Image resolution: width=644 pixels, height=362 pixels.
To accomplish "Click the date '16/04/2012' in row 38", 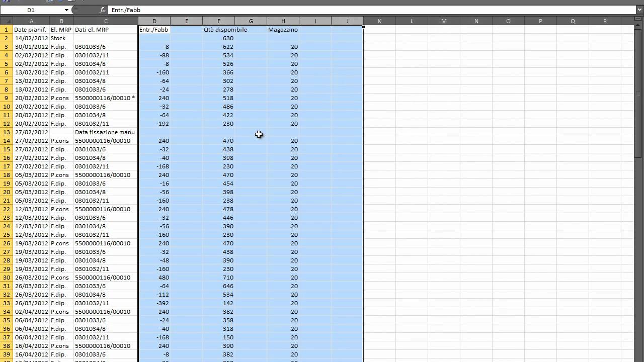I will 31,346.
